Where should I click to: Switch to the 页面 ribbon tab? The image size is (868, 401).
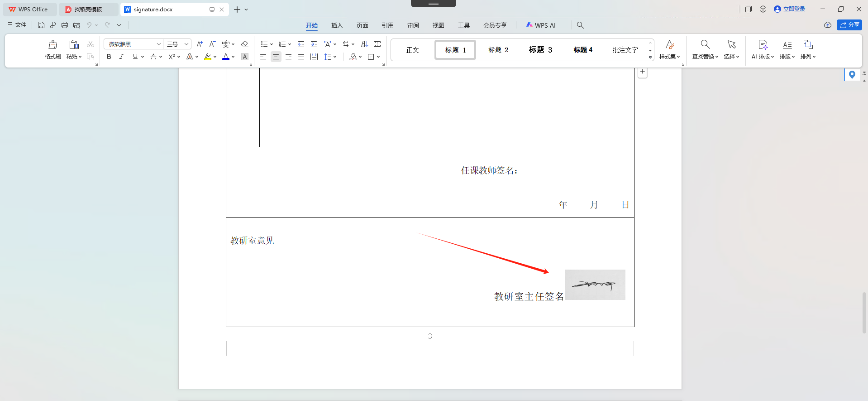pos(362,25)
